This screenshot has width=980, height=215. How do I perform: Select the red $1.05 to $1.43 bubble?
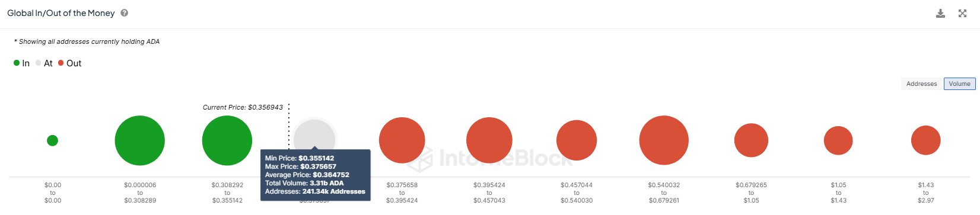coord(838,140)
